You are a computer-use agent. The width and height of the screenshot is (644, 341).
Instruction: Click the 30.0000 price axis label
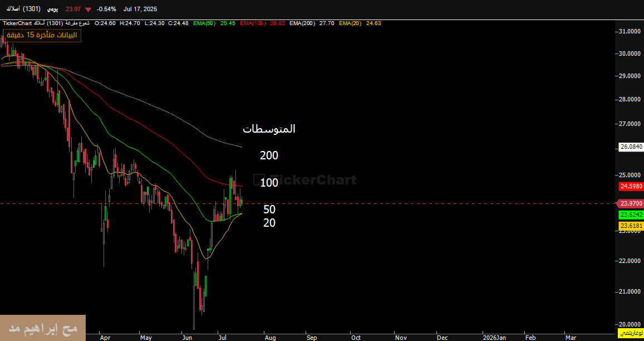point(630,53)
